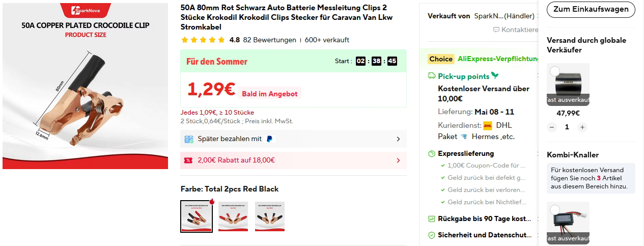Screen dimensions: 644x246
Task: Increase quantity with the plus button
Action: pos(582,127)
